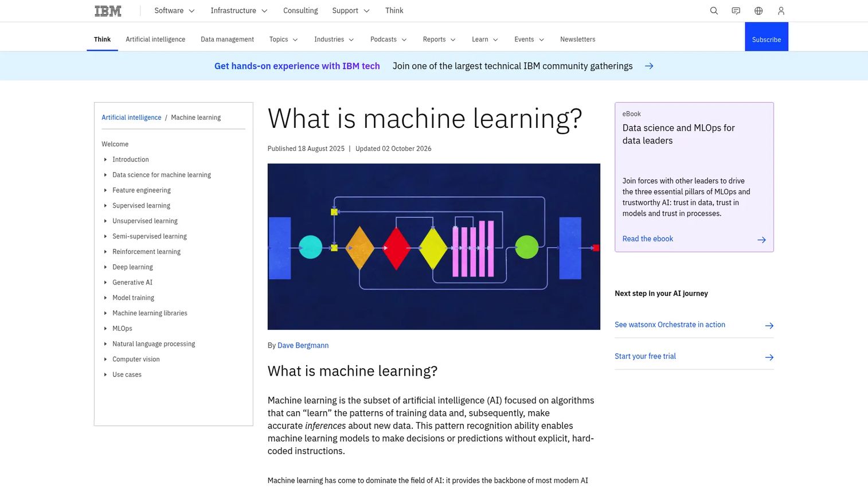Open the user profile icon
Viewport: 868px width, 488px height.
click(781, 10)
